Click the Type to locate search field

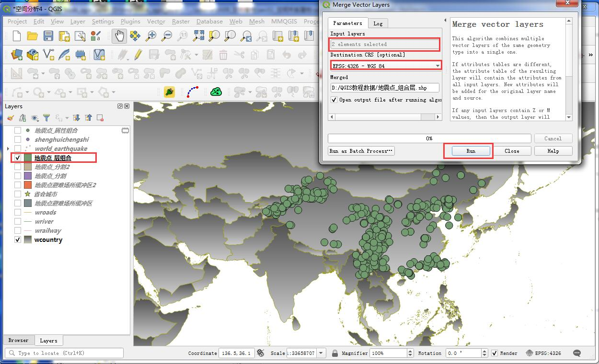[x=64, y=353]
